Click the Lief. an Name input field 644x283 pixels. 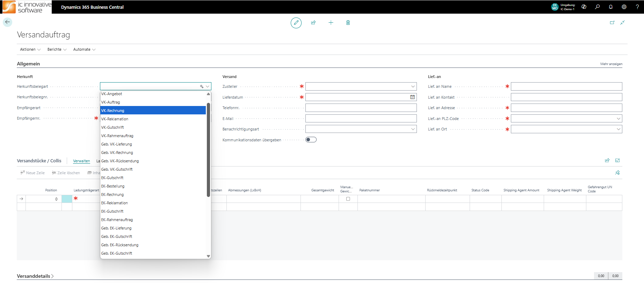coord(566,86)
